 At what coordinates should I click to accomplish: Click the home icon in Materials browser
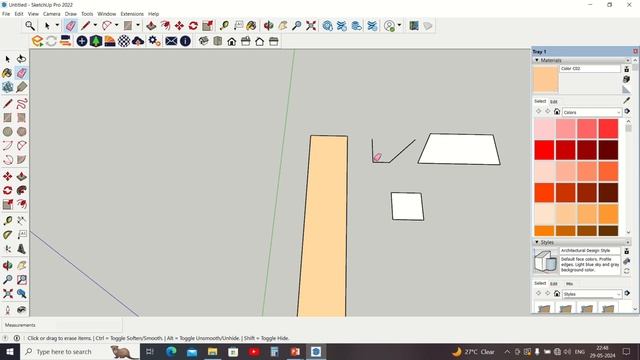(557, 111)
